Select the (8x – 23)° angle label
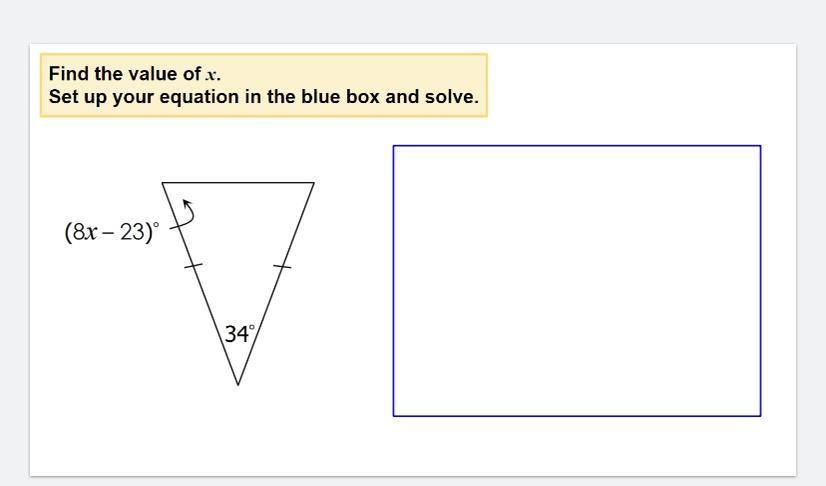The height and width of the screenshot is (486, 826). pyautogui.click(x=111, y=232)
